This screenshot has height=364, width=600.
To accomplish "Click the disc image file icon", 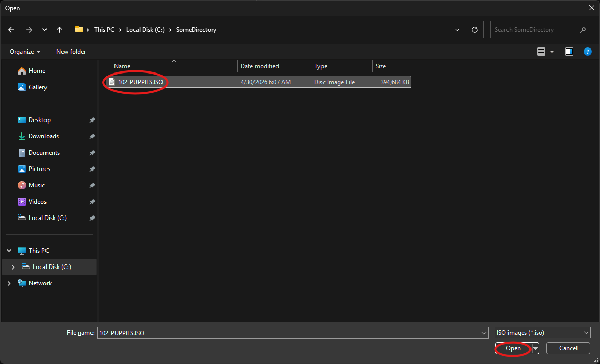I will pyautogui.click(x=112, y=82).
